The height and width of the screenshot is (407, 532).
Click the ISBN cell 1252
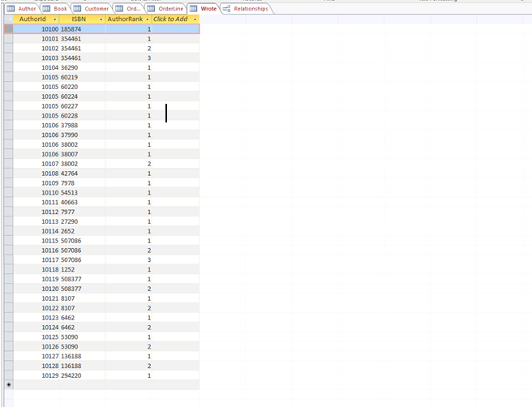[83, 270]
